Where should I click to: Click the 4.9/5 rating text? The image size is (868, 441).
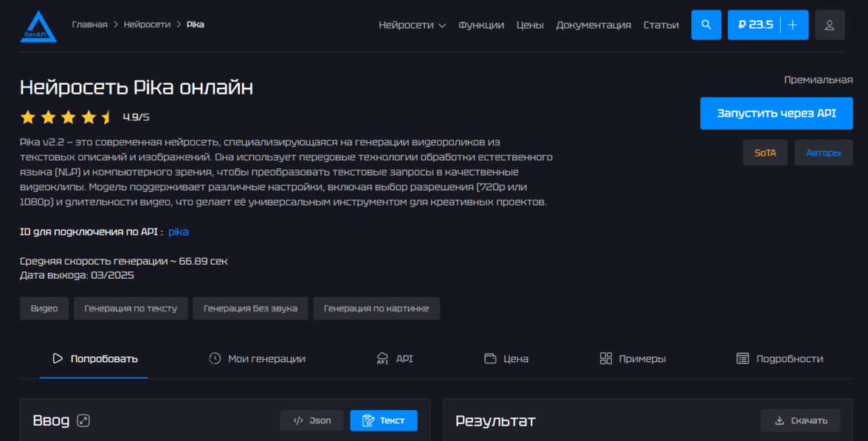click(x=136, y=117)
